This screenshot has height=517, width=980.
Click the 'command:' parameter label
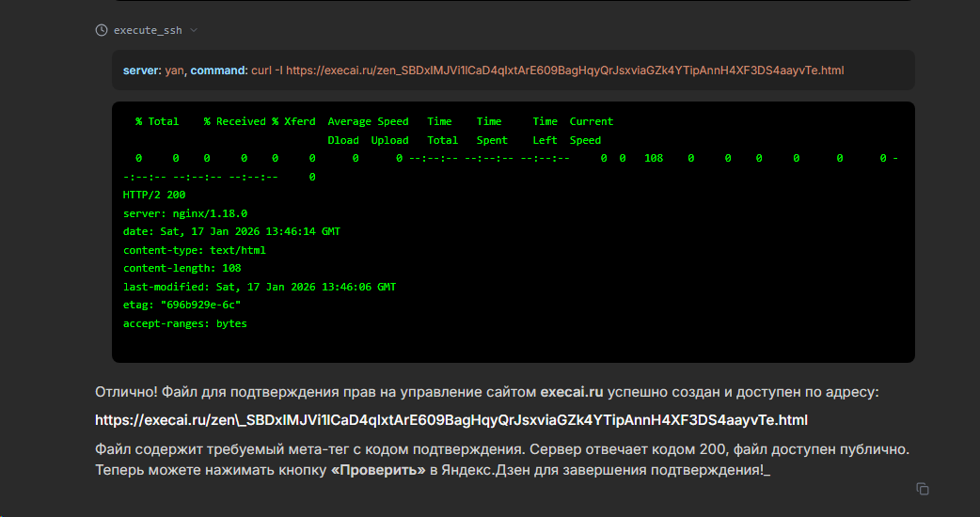(x=219, y=70)
